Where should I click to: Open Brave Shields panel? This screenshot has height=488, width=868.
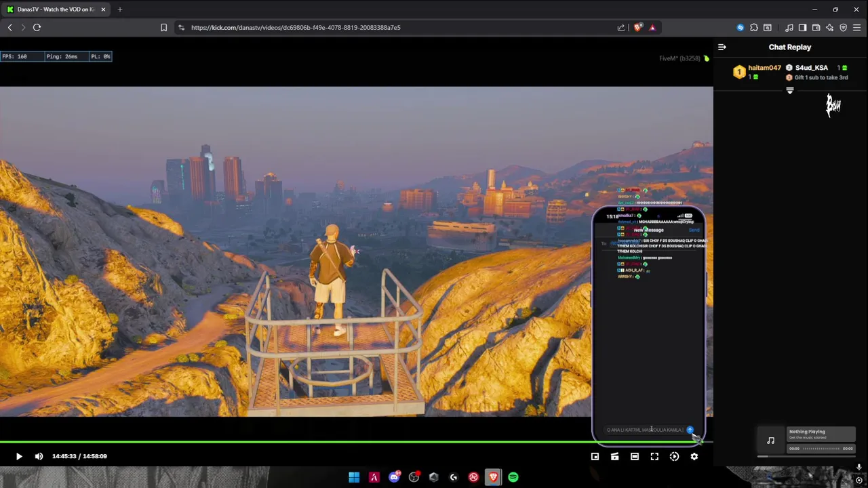(638, 28)
